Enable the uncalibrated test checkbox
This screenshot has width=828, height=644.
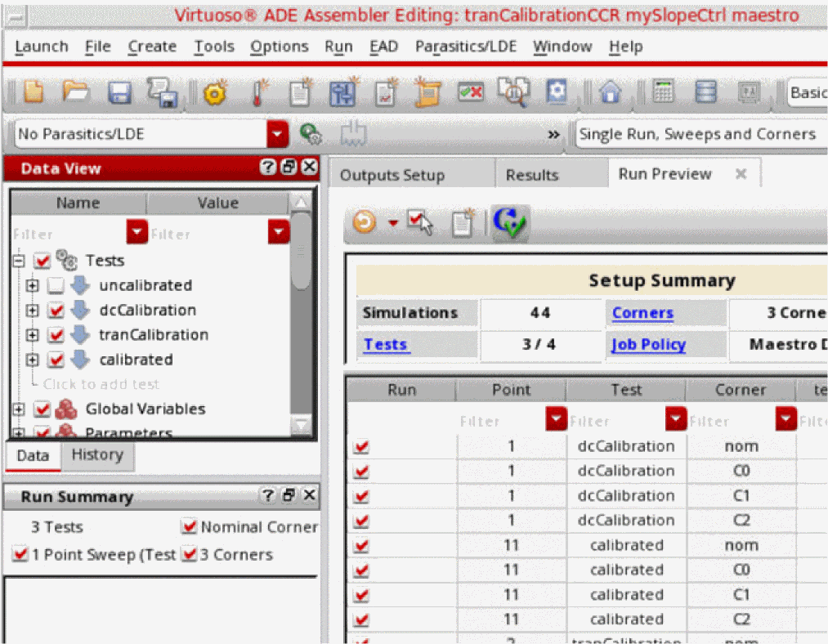pos(56,286)
